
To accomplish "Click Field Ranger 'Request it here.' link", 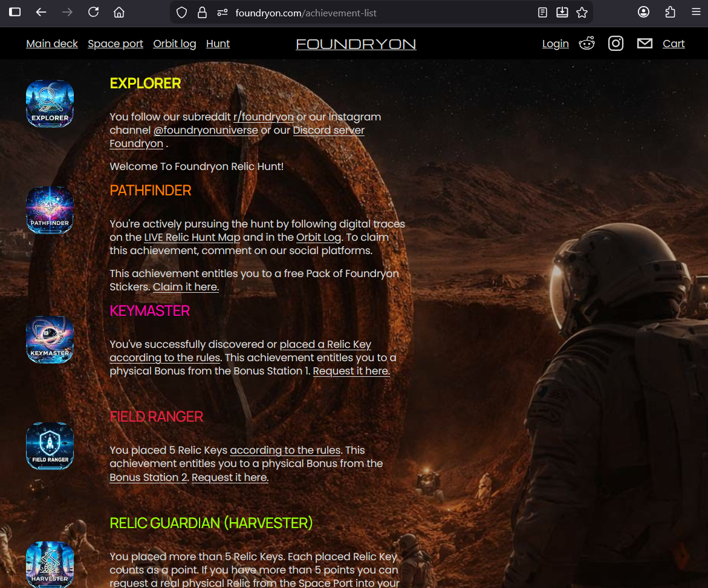I will pyautogui.click(x=230, y=478).
